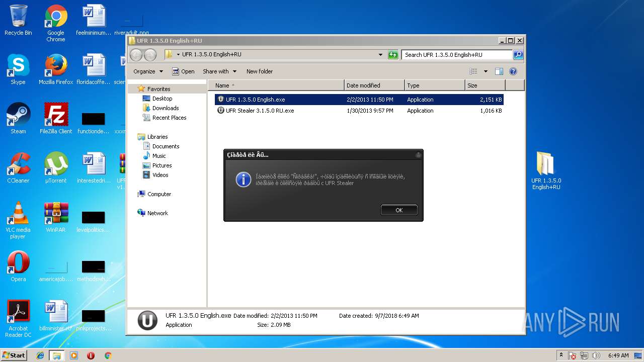Open Videos library
This screenshot has width=644, height=362.
pos(160,175)
